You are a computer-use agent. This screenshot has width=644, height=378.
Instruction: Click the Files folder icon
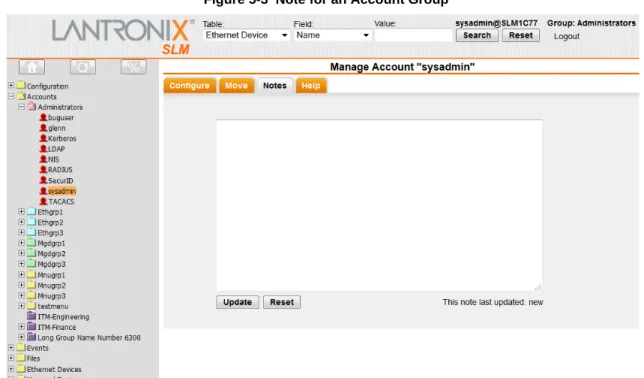(21, 358)
